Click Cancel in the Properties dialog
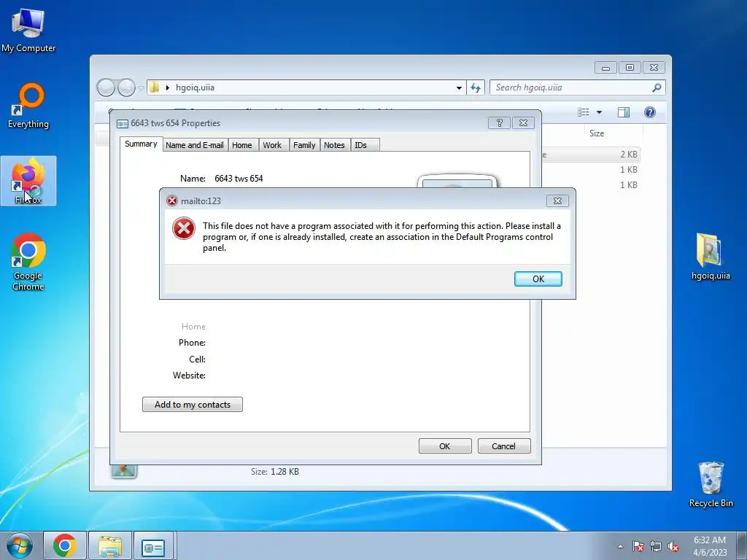This screenshot has width=747, height=560. [504, 446]
